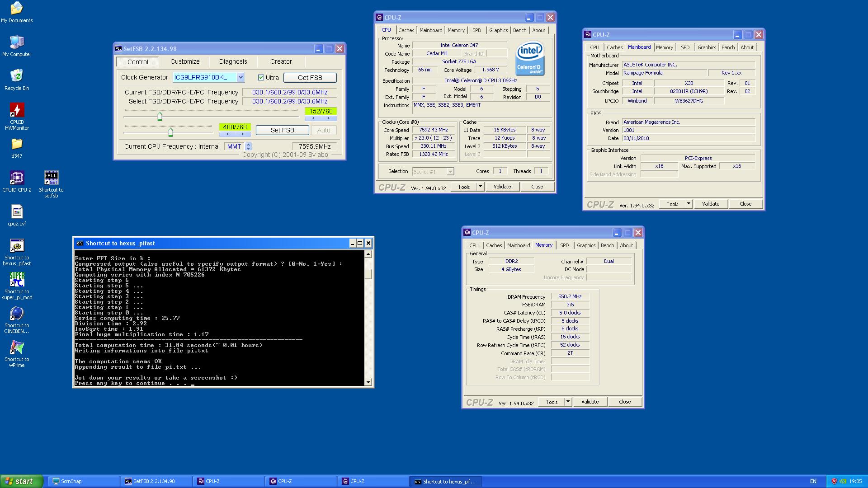The image size is (868, 488).
Task: Click Validate in Memory CPU-Z window
Action: (590, 402)
